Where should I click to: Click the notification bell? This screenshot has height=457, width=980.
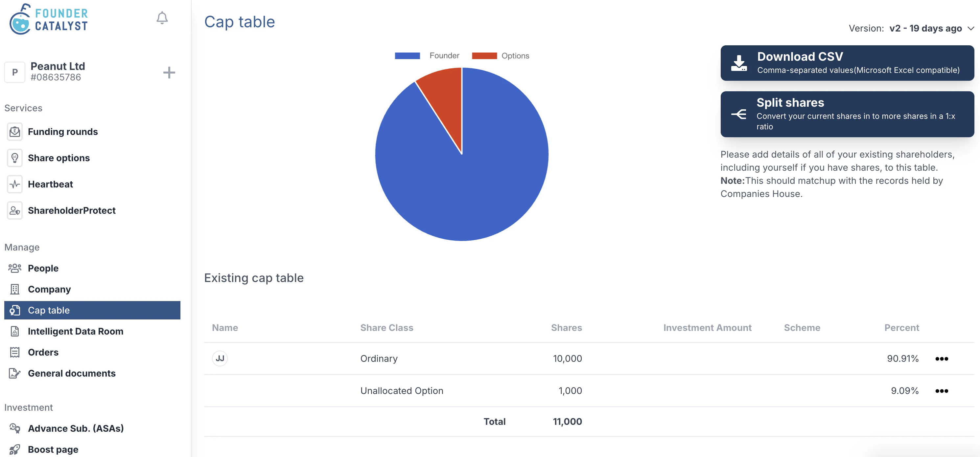coord(162,17)
